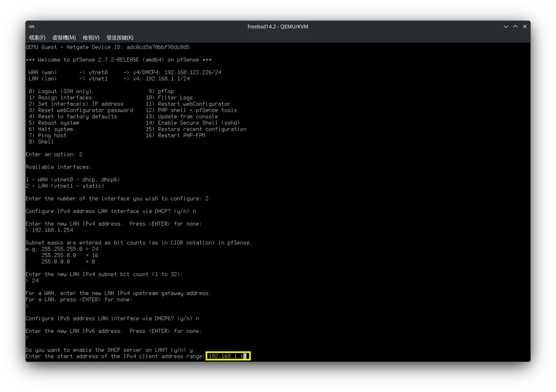Screen dimensions: 556x392
Task: Click the virt-manager icon in title bar
Action: 31,26
